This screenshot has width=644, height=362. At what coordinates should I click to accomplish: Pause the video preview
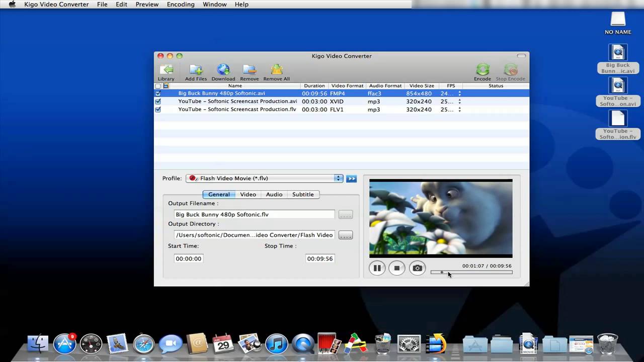[377, 268]
